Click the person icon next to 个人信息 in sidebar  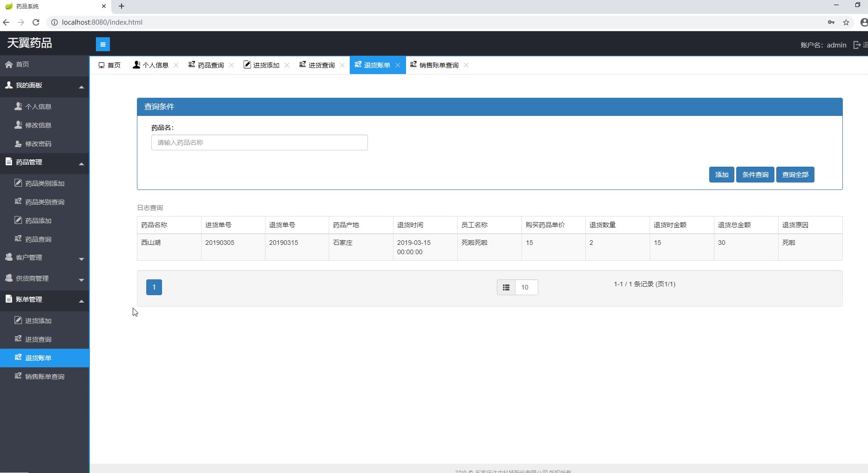(18, 106)
